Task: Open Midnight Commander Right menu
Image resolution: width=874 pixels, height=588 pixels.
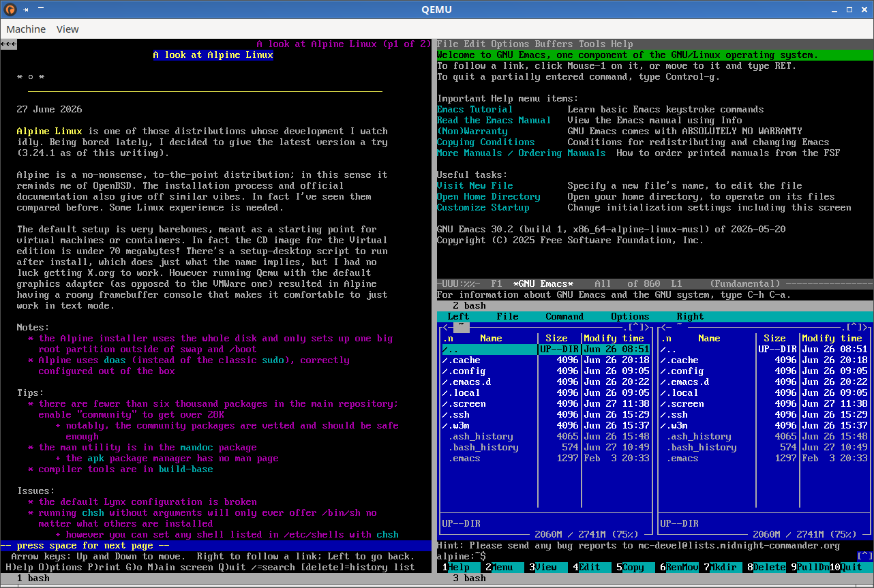Action: pyautogui.click(x=691, y=317)
